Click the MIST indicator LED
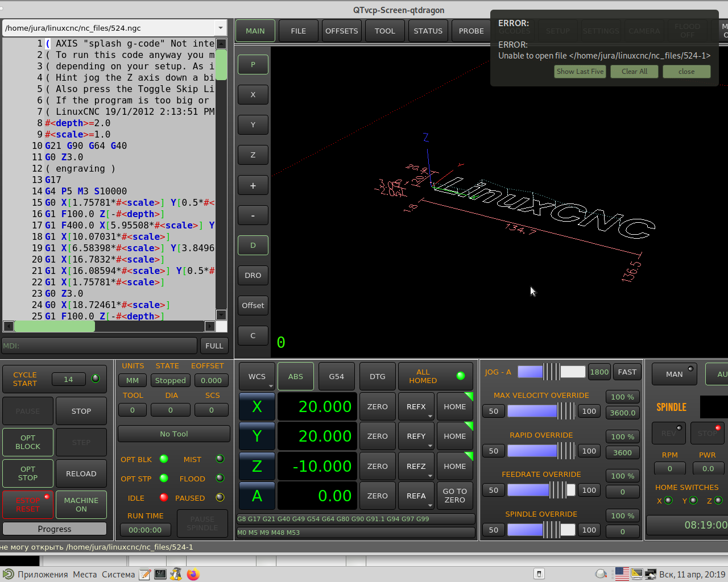 click(x=220, y=459)
